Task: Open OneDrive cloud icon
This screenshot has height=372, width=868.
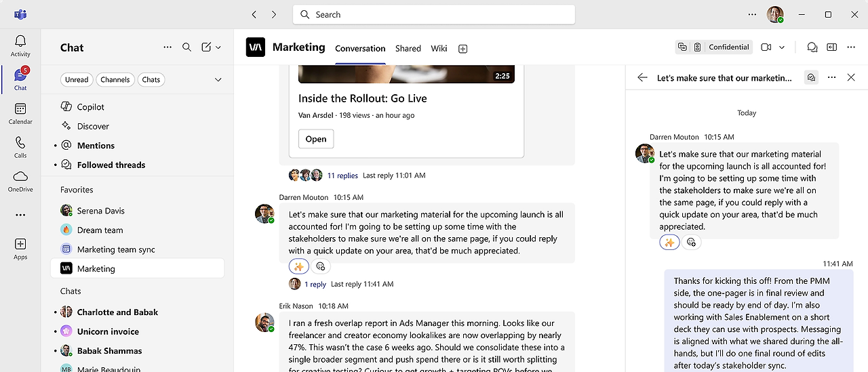Action: click(x=20, y=181)
